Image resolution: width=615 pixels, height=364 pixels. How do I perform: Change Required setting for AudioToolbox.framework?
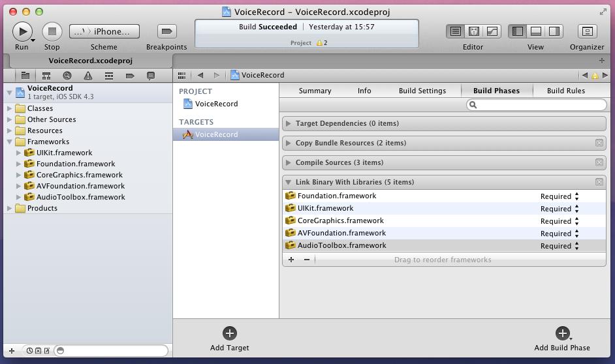click(x=560, y=246)
